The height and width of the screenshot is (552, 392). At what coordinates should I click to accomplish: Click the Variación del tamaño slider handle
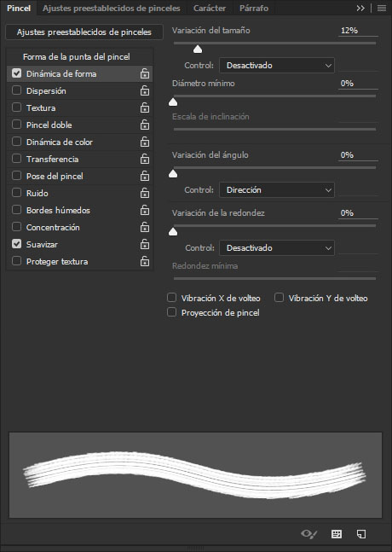tap(198, 49)
